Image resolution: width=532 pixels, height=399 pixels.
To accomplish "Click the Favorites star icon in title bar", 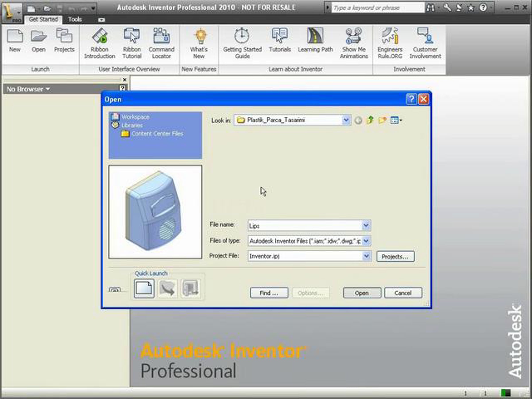I will point(471,8).
